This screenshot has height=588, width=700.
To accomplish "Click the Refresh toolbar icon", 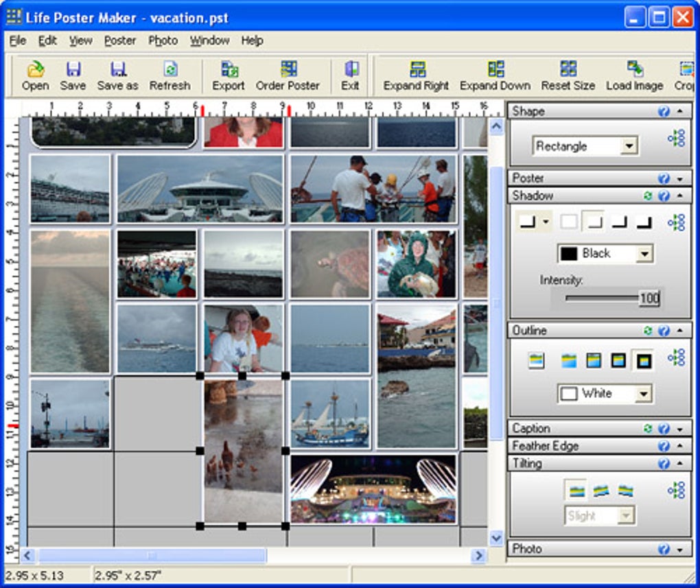I will (x=170, y=70).
